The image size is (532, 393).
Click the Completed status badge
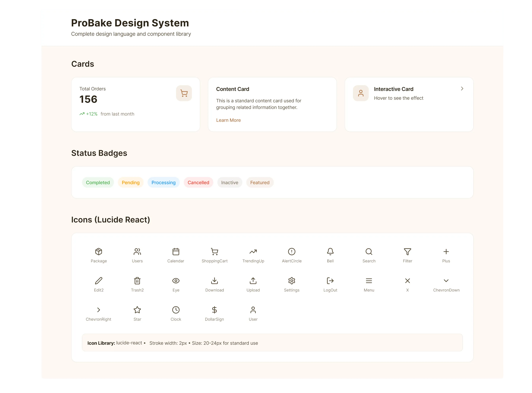(98, 182)
